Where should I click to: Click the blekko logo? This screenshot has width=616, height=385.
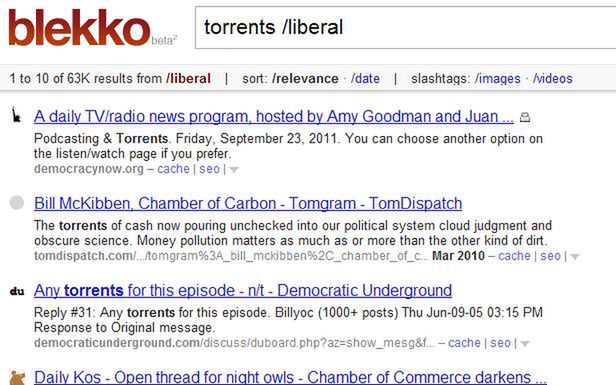click(79, 28)
